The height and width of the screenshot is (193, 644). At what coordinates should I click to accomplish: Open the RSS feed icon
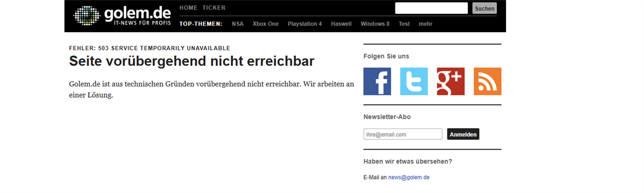pos(487,81)
